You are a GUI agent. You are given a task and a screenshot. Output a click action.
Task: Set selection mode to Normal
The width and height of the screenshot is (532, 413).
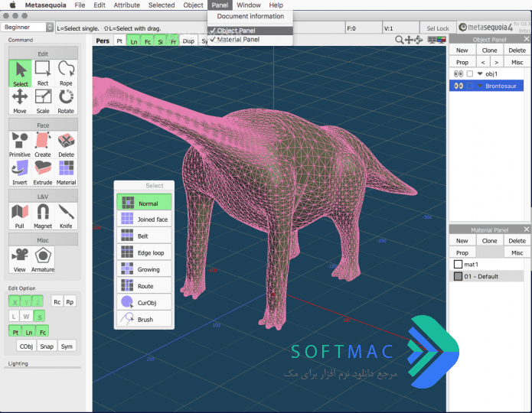click(144, 203)
